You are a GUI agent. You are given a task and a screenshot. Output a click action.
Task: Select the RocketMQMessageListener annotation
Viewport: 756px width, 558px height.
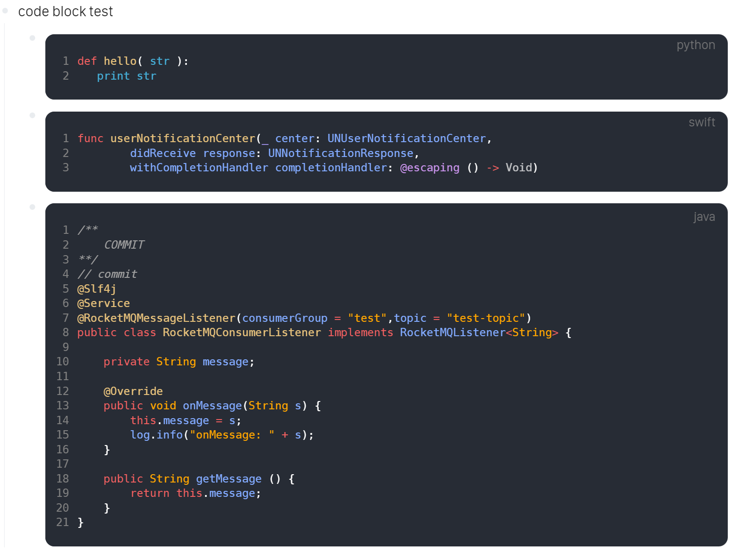point(156,318)
